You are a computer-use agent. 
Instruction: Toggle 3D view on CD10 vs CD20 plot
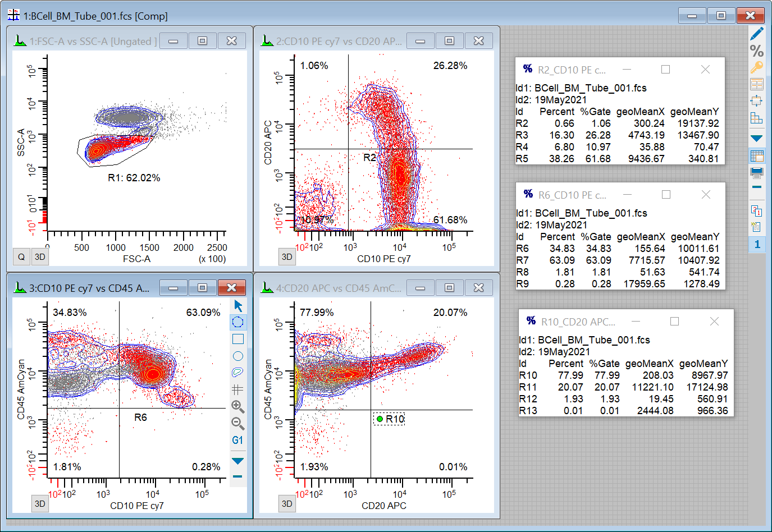(x=287, y=257)
